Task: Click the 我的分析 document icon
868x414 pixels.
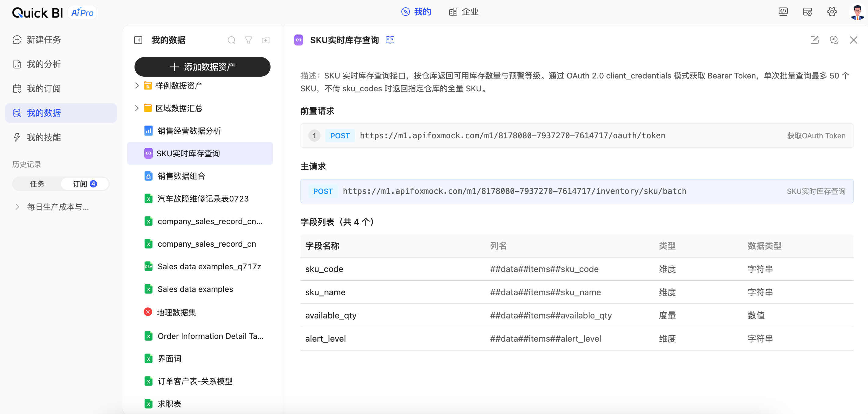Action: (17, 64)
